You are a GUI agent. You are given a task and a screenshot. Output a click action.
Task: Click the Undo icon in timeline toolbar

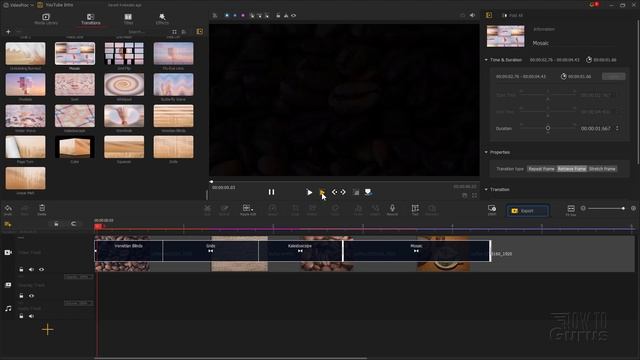click(x=8, y=208)
